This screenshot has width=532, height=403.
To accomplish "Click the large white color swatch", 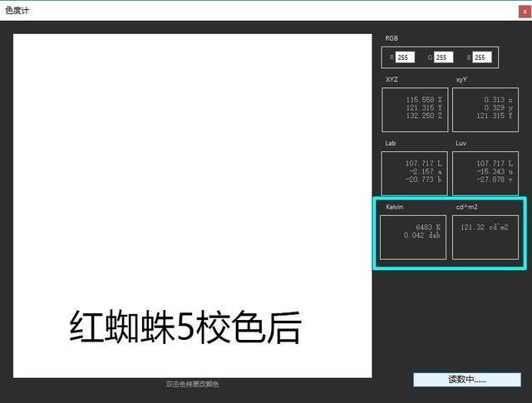I will pos(192,205).
